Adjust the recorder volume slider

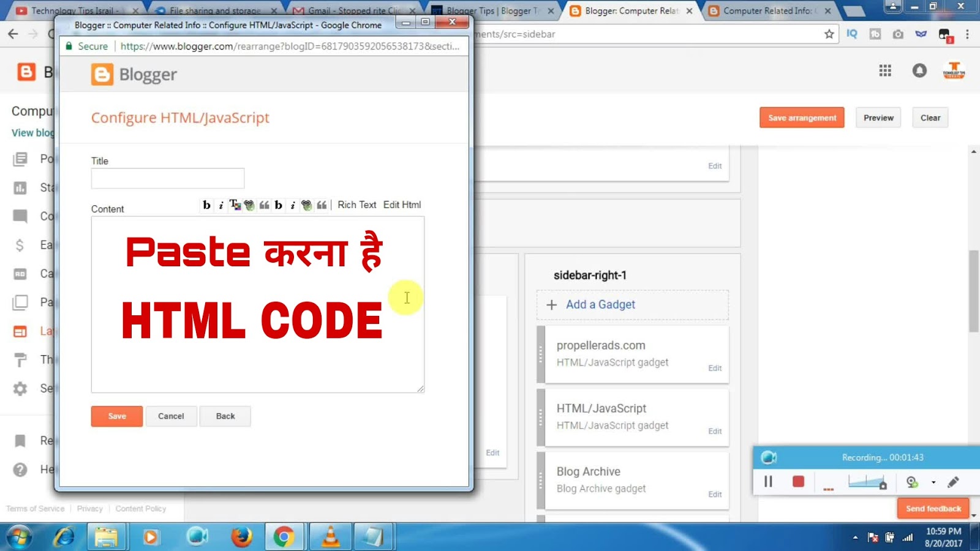click(867, 482)
